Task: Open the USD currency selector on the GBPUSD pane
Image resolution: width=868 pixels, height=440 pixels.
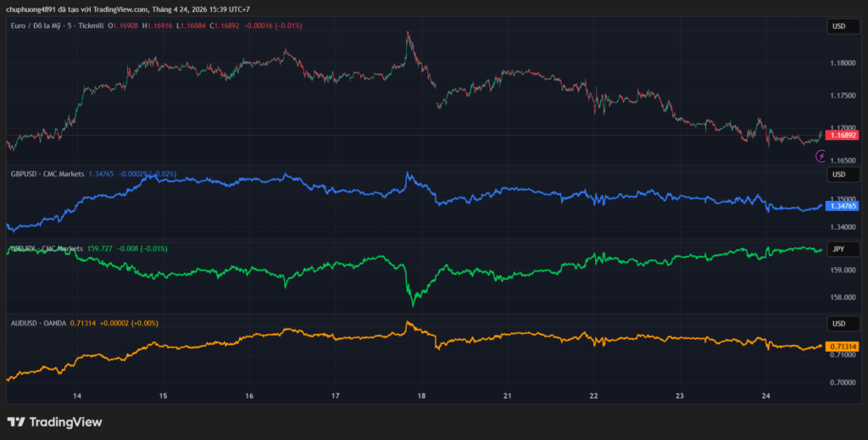Action: (x=838, y=175)
